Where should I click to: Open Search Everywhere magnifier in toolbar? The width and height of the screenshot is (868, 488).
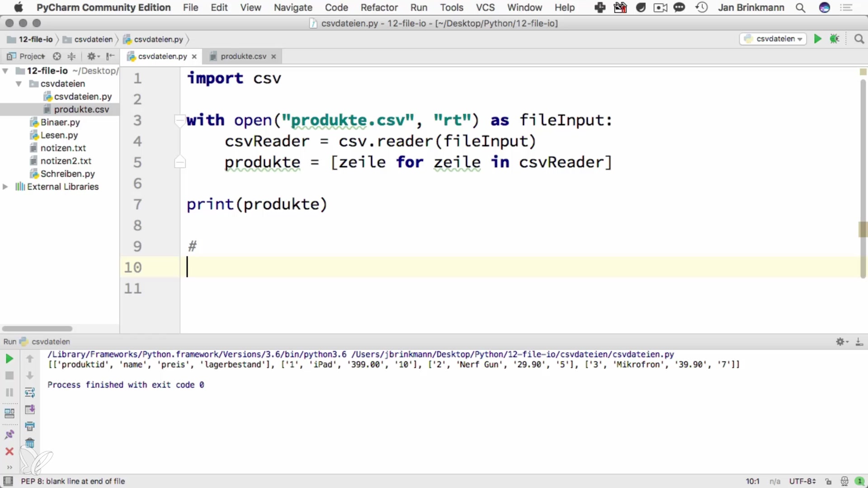pyautogui.click(x=859, y=39)
